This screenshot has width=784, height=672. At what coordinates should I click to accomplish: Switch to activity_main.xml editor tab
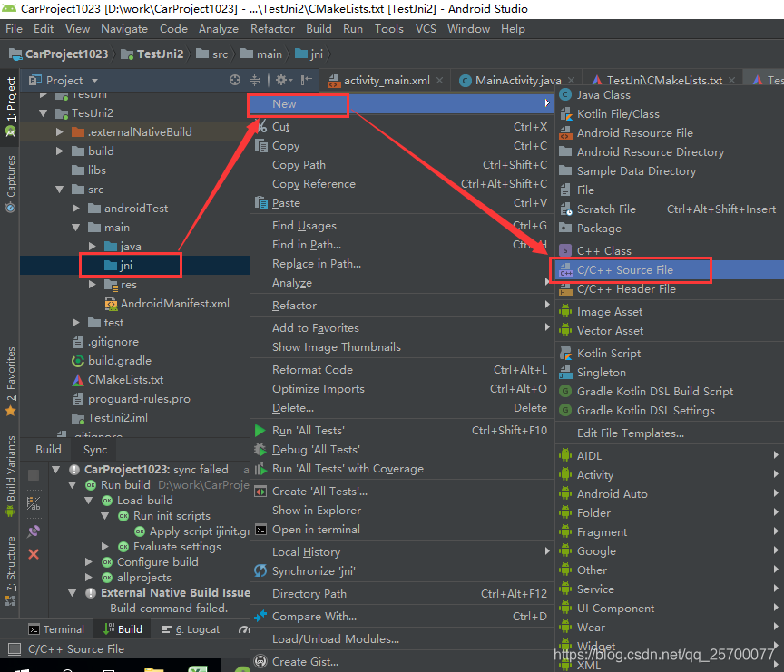(386, 81)
